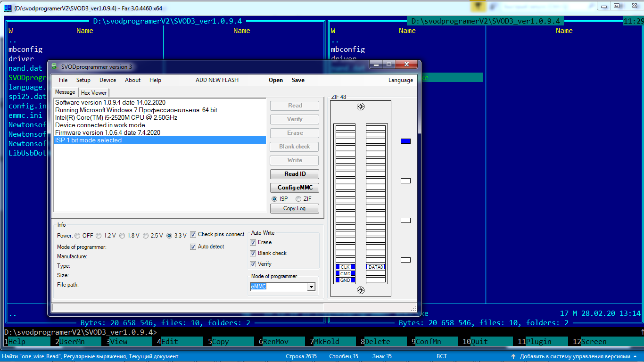Open the Device menu
Screen dimensions: 644x362
pos(107,80)
